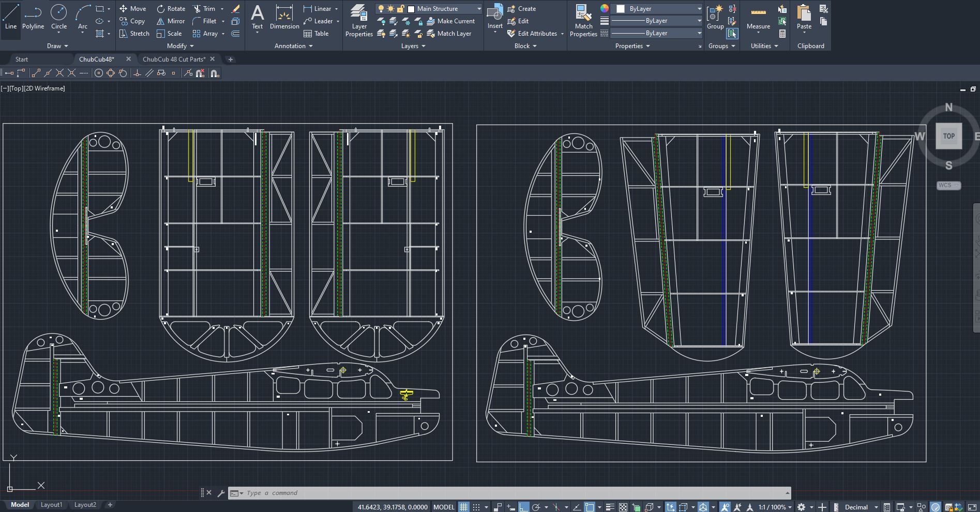Screen dimensions: 980x512
Task: Open the Main Structure layer dropdown
Action: coord(478,9)
